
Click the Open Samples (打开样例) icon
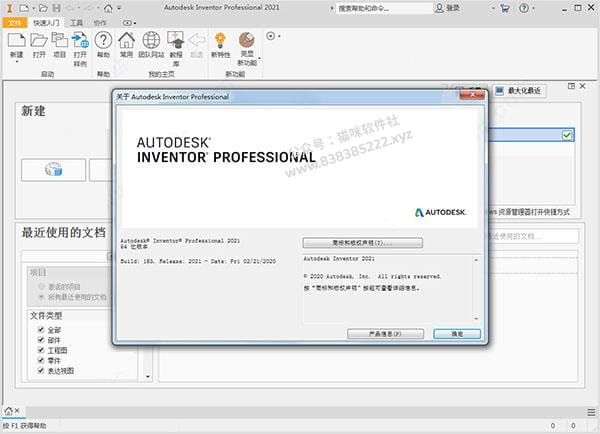[x=80, y=40]
